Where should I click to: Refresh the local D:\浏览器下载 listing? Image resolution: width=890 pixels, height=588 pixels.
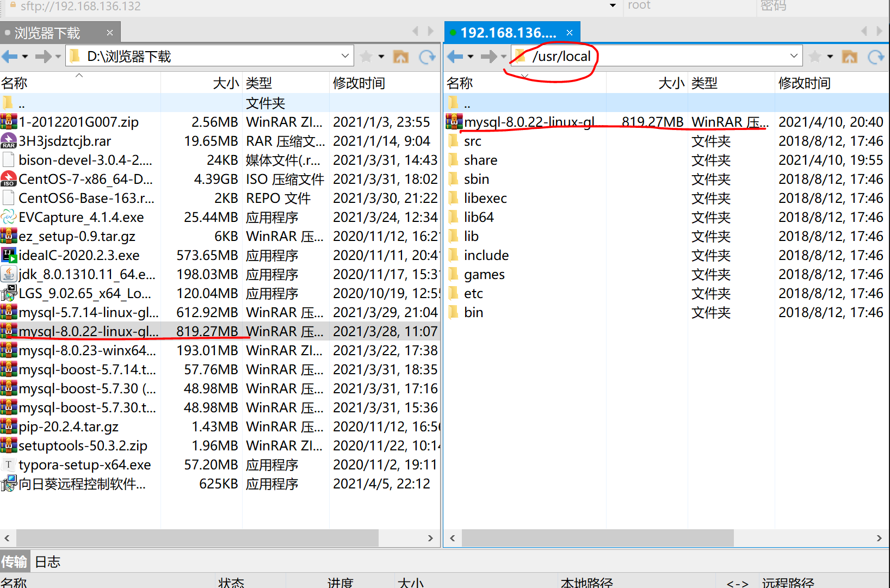428,56
